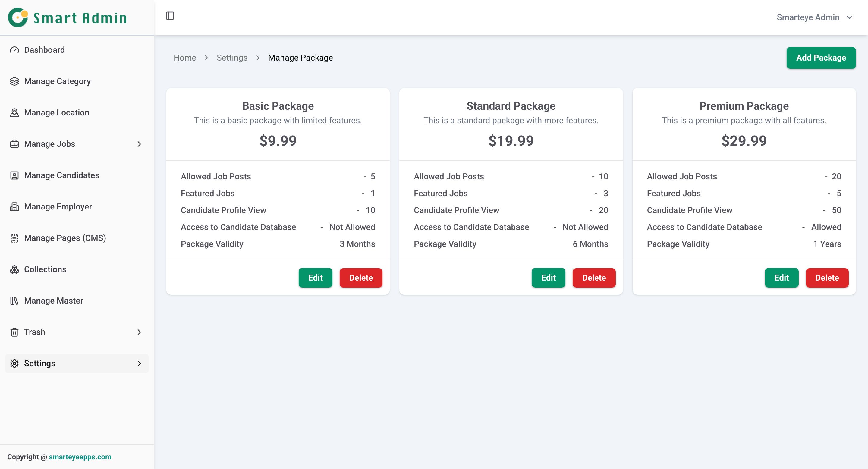Click the Manage Master books icon
868x469 pixels.
tap(14, 301)
